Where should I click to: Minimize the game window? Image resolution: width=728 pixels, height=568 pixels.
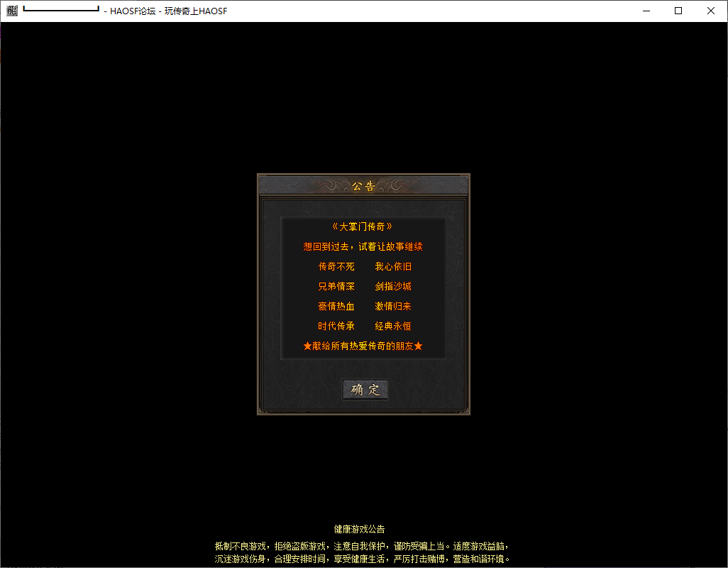(x=646, y=11)
